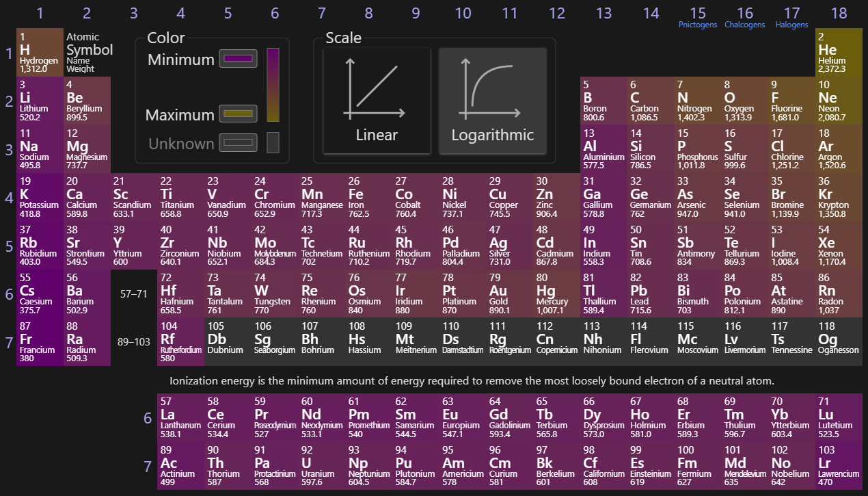Jump to lanthanides via 57–71 placeholder
The width and height of the screenshot is (868, 496).
coord(134,293)
